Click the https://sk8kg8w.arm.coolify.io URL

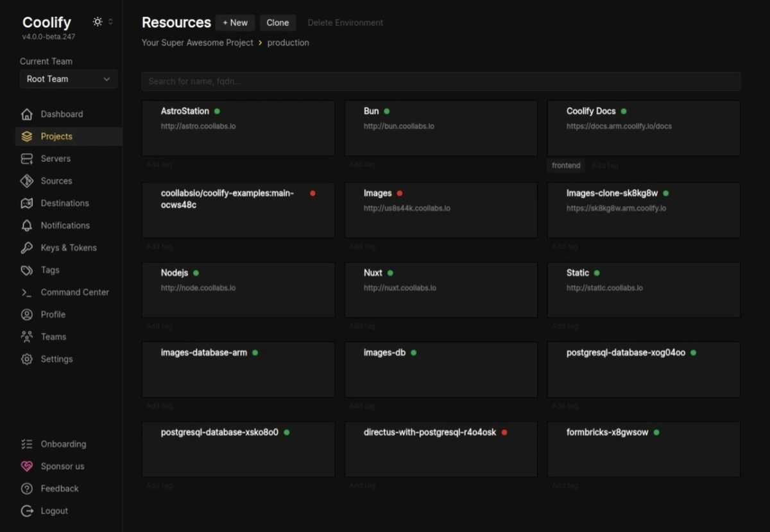point(616,209)
